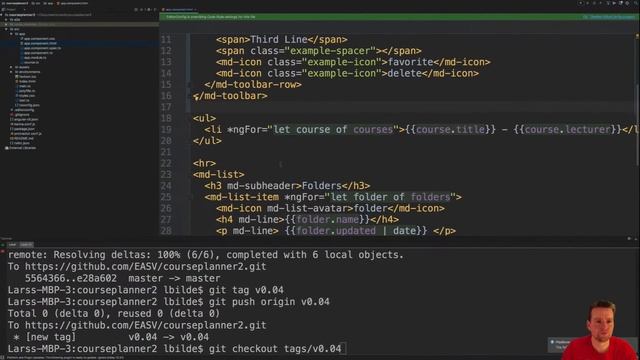The image size is (640, 360).
Task: Click the '5564366..e28a602 master -> master' terminal line
Action: tap(122, 278)
